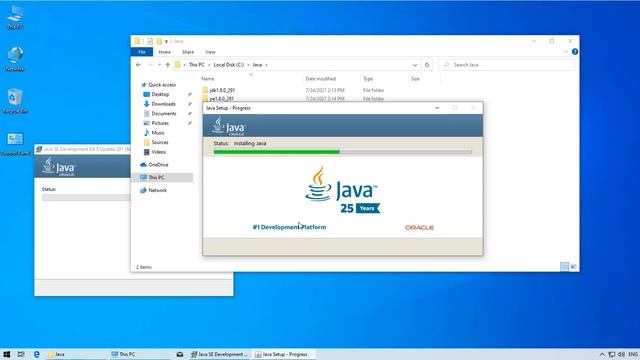Open Videos in navigation pane

tap(159, 152)
